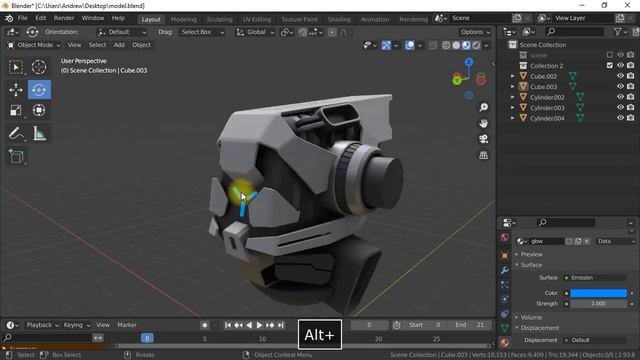
Task: Click the use preview range stopwatch icon
Action: [396, 325]
